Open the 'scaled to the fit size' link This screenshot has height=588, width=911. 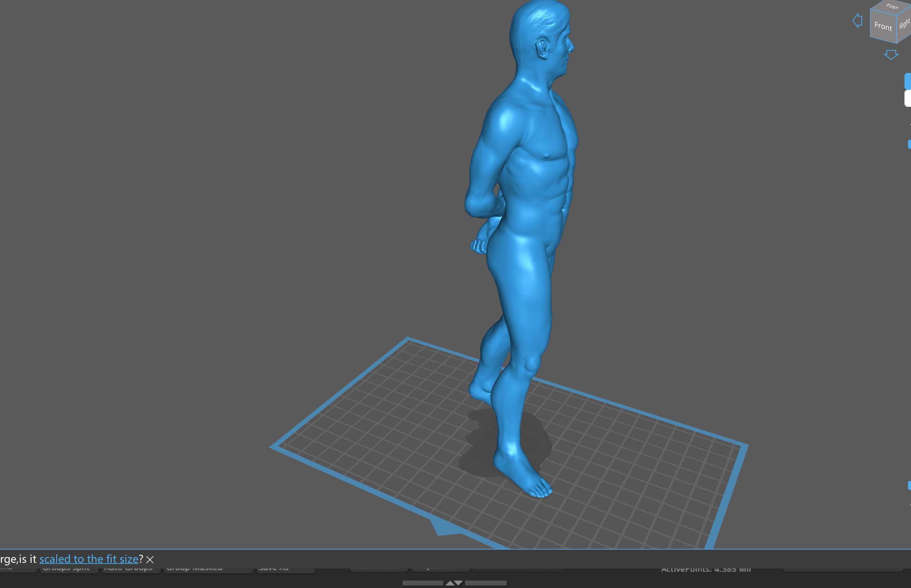(x=89, y=559)
